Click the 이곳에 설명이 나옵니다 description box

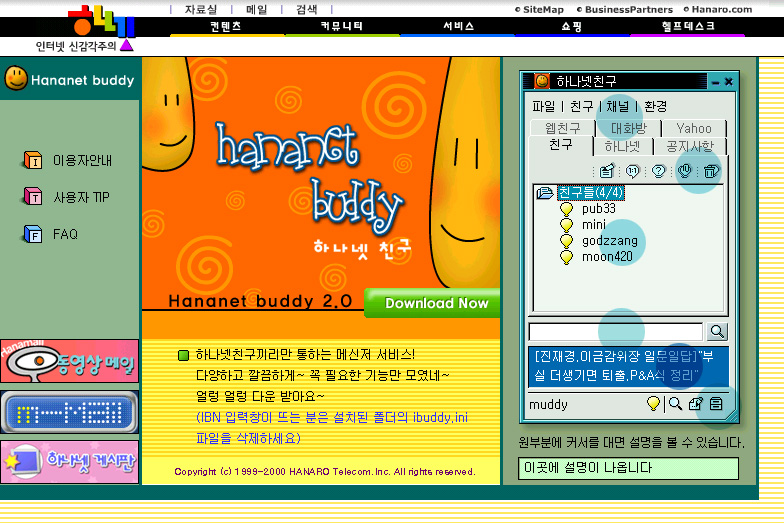628,468
